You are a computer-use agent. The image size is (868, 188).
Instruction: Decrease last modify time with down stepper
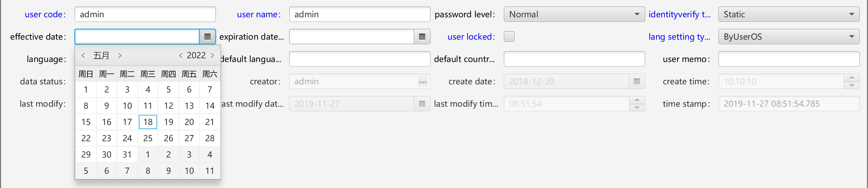point(637,108)
